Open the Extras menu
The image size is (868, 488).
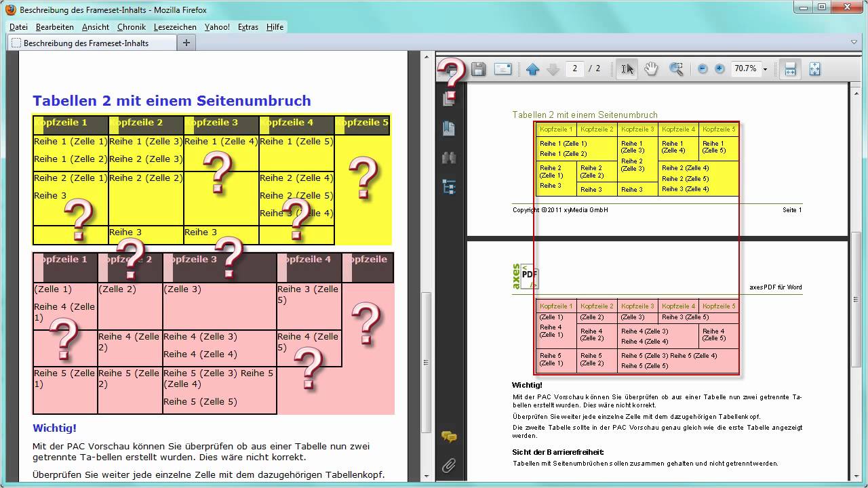pyautogui.click(x=248, y=27)
